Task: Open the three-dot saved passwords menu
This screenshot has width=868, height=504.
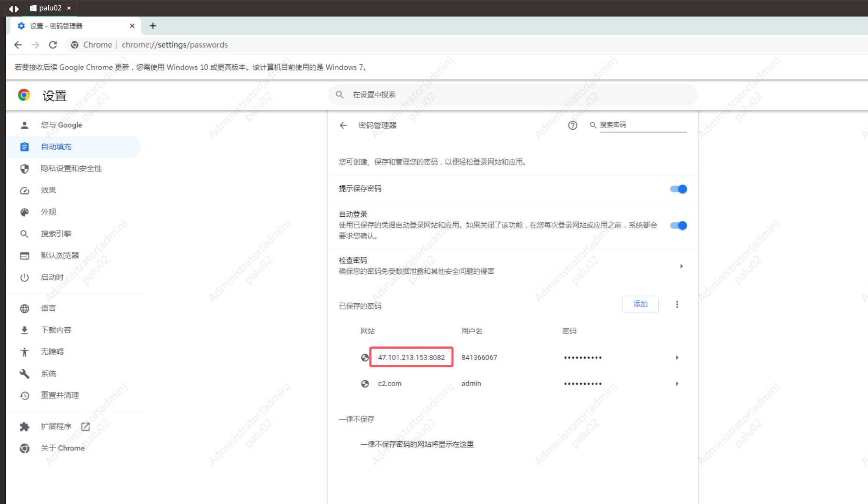Action: [677, 304]
